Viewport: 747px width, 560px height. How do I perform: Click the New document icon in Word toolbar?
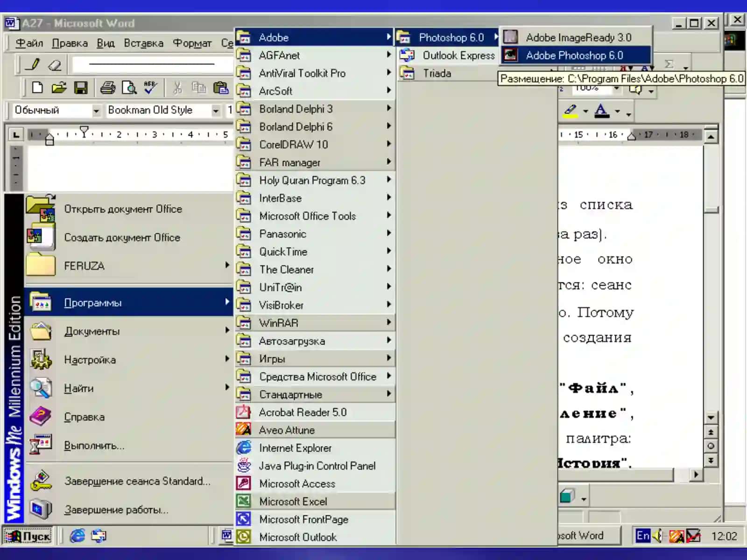[x=37, y=88]
